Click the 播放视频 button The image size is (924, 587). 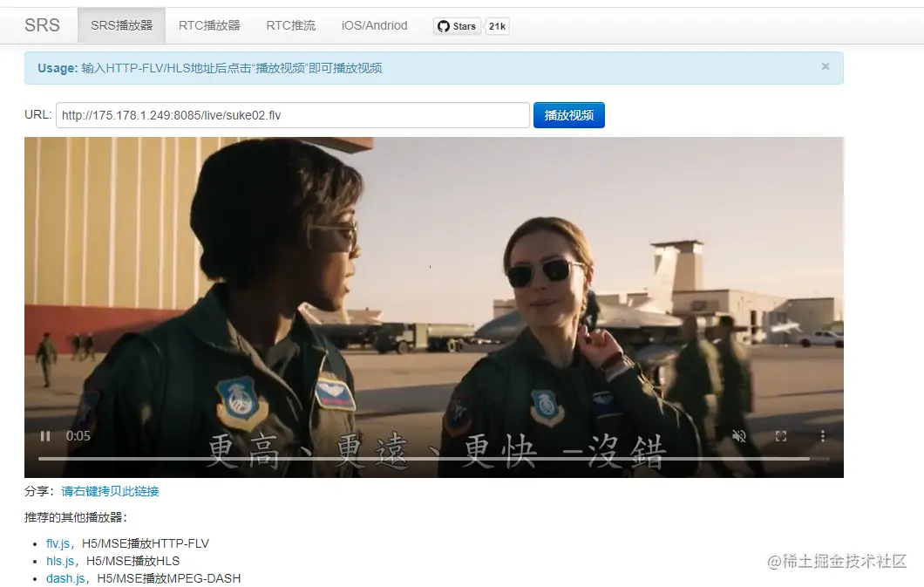tap(568, 115)
